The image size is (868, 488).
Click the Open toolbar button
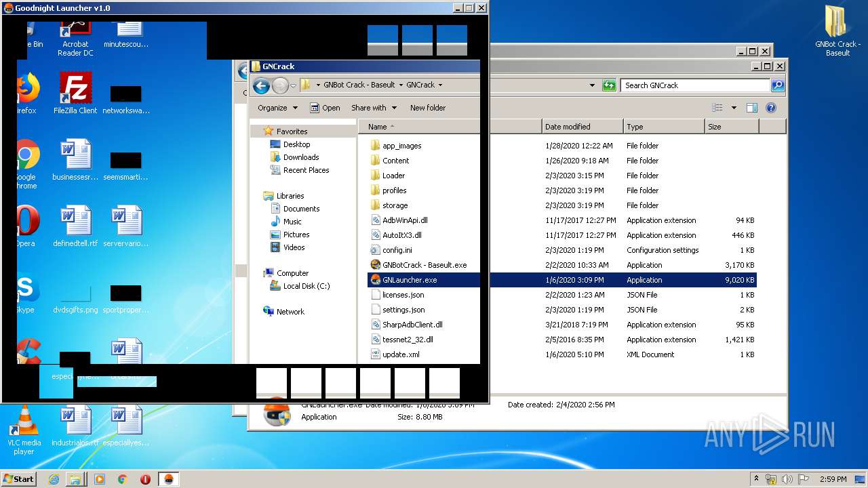click(325, 108)
